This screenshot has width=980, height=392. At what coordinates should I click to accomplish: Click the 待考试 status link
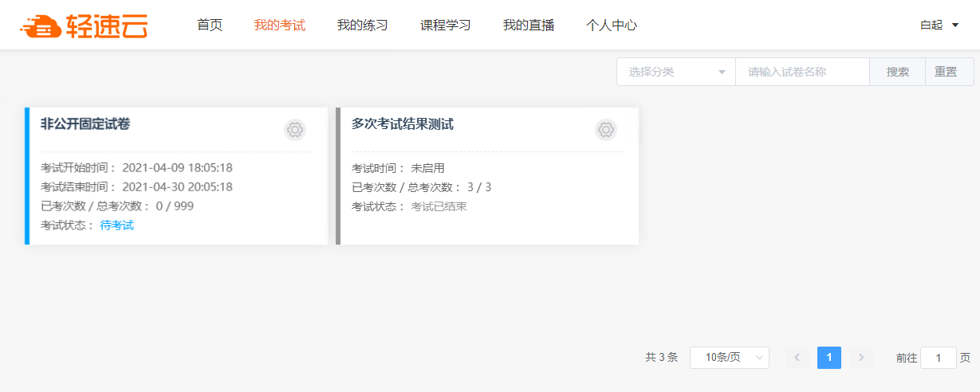(117, 225)
